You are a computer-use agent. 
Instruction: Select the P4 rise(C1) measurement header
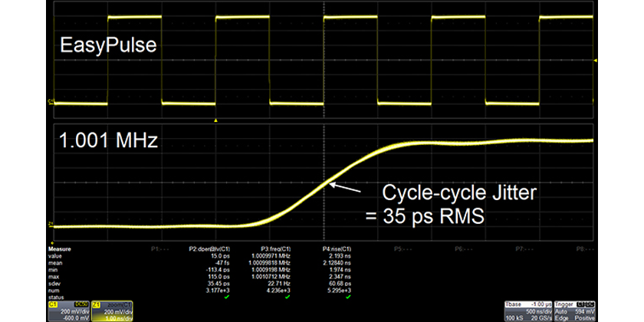pyautogui.click(x=338, y=249)
